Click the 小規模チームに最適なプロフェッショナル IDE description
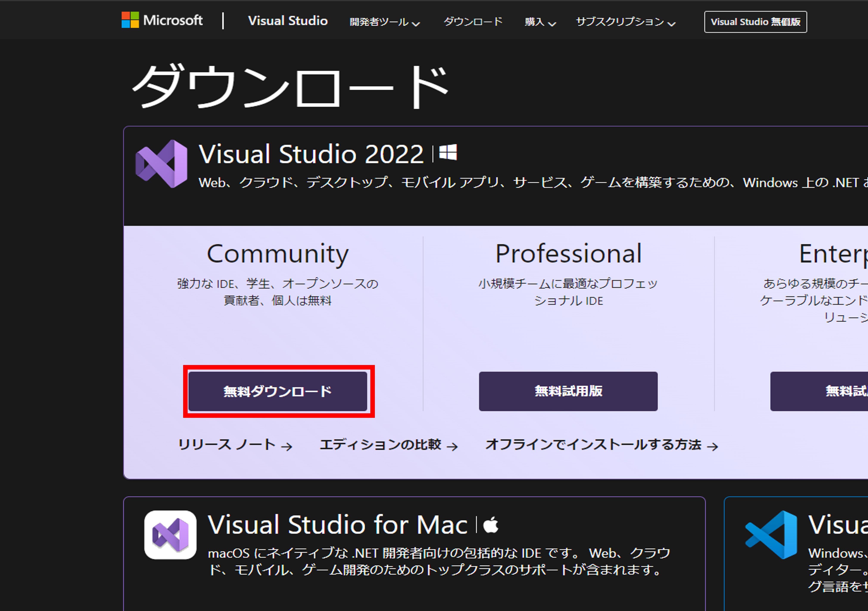Image resolution: width=868 pixels, height=611 pixels. [x=568, y=292]
